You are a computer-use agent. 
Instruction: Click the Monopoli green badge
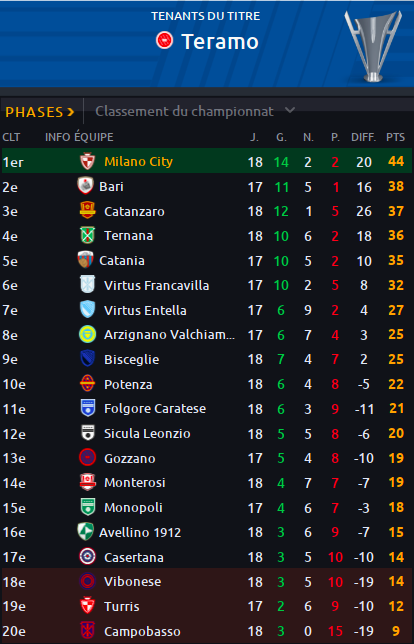[87, 507]
